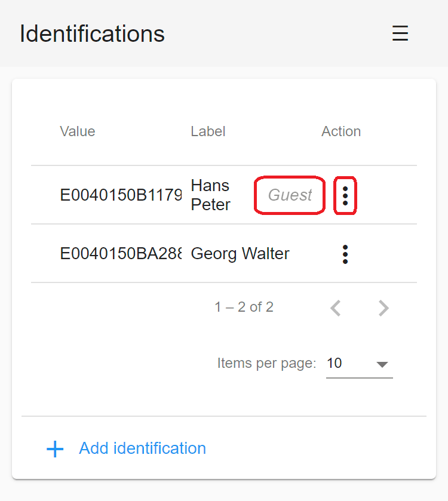448x501 pixels.
Task: Click the Value column header
Action: point(77,131)
